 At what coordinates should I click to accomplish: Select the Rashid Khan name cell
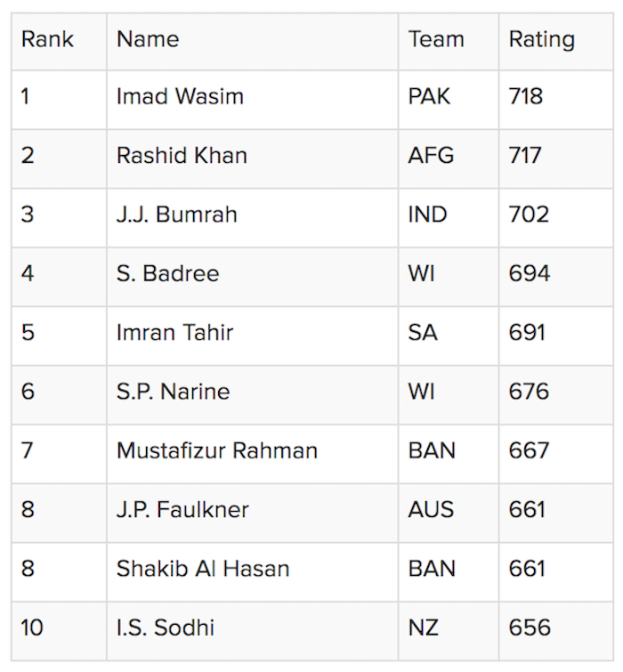[182, 156]
